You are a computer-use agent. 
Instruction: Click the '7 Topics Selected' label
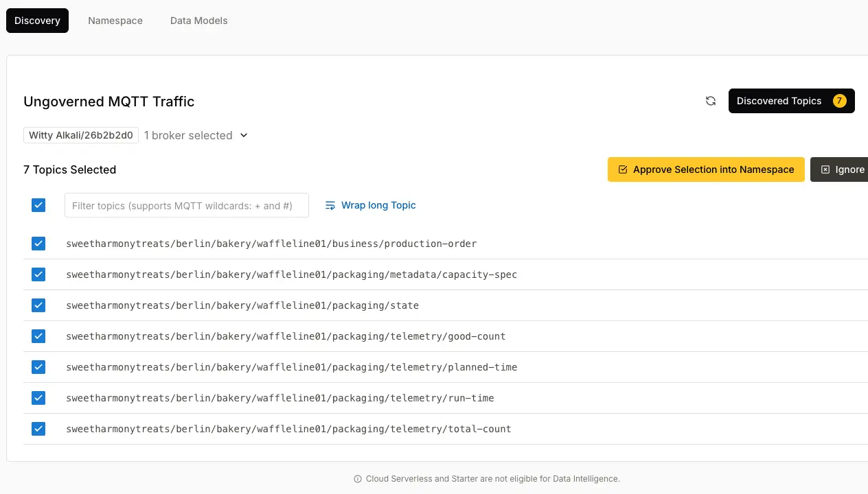(70, 169)
